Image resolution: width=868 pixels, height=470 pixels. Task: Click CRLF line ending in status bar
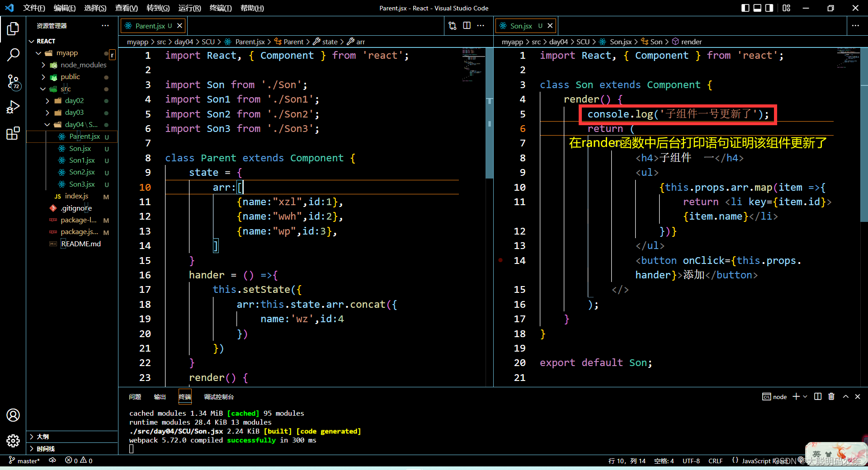(x=715, y=461)
